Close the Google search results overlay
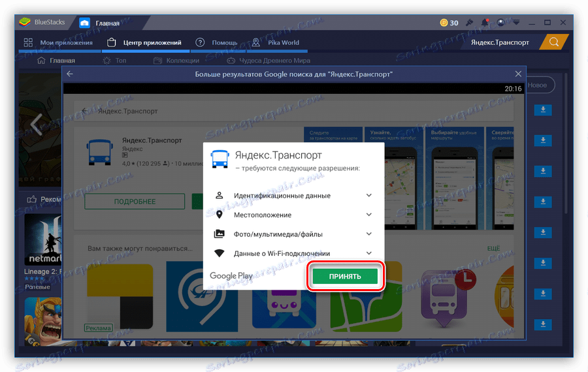The image size is (588, 372). (518, 74)
